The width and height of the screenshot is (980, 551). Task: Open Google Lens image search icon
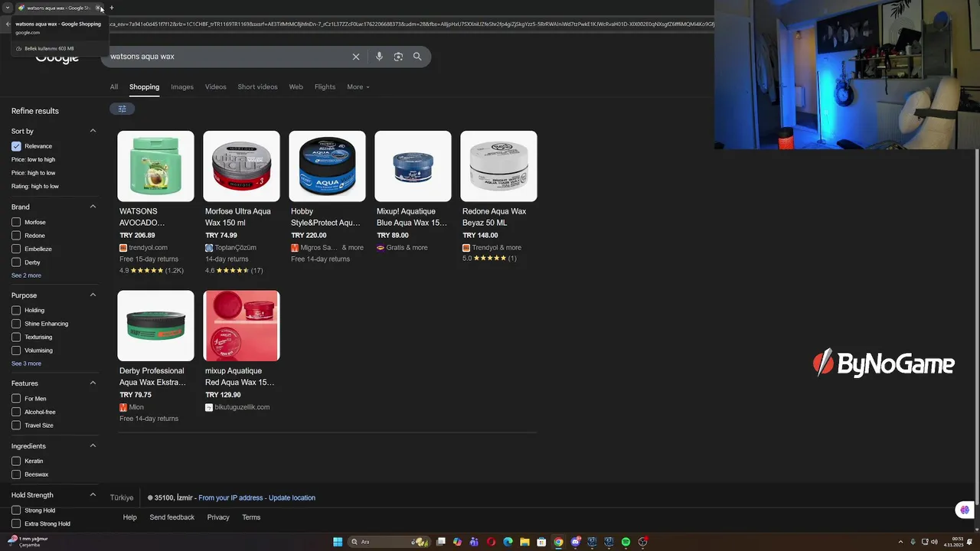coord(398,57)
